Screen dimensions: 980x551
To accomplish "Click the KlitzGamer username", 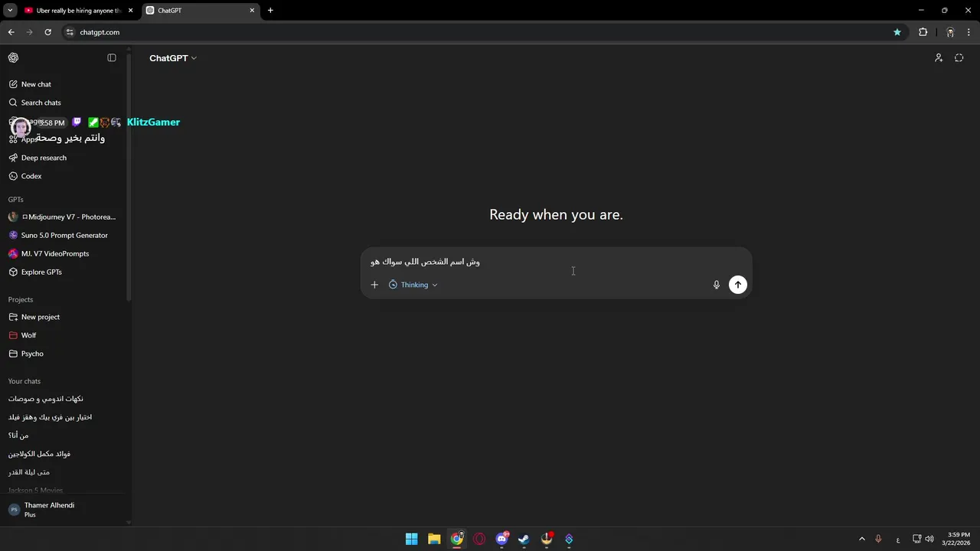I will pyautogui.click(x=153, y=122).
